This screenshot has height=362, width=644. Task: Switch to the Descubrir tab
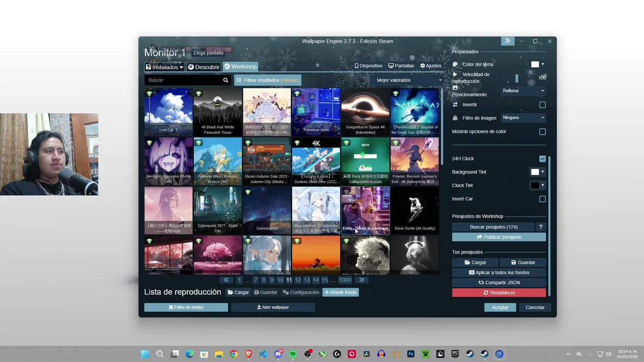click(204, 67)
